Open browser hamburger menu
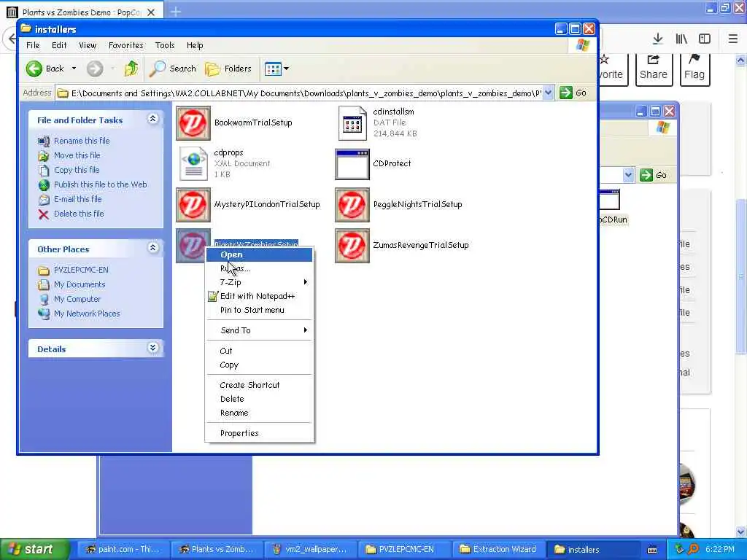This screenshot has height=560, width=747. pos(733,39)
